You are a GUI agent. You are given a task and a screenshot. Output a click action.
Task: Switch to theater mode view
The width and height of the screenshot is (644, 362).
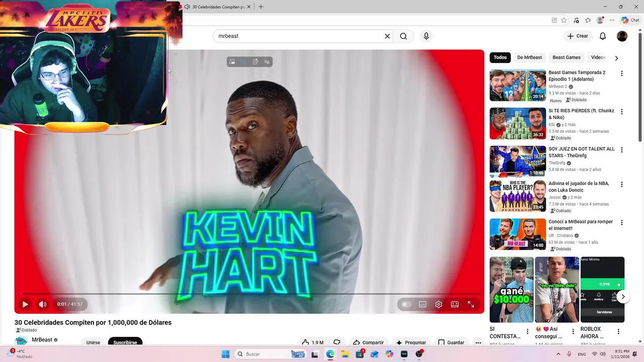pos(455,304)
